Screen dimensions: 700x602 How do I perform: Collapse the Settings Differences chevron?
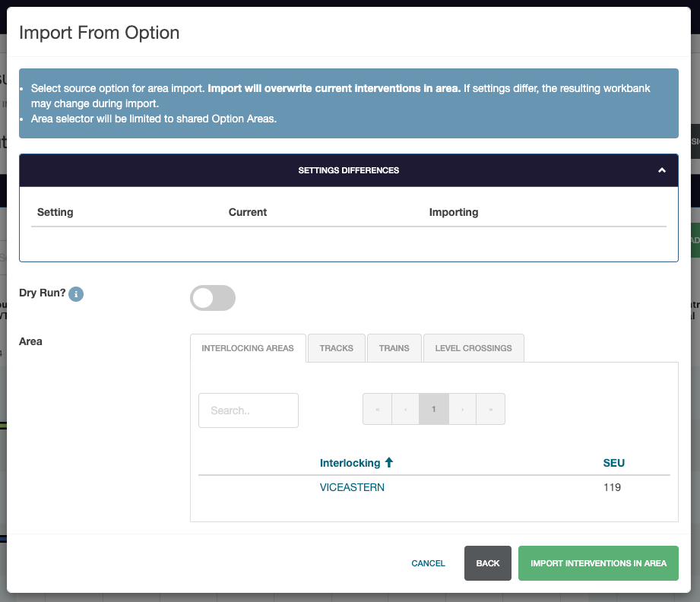click(x=662, y=170)
